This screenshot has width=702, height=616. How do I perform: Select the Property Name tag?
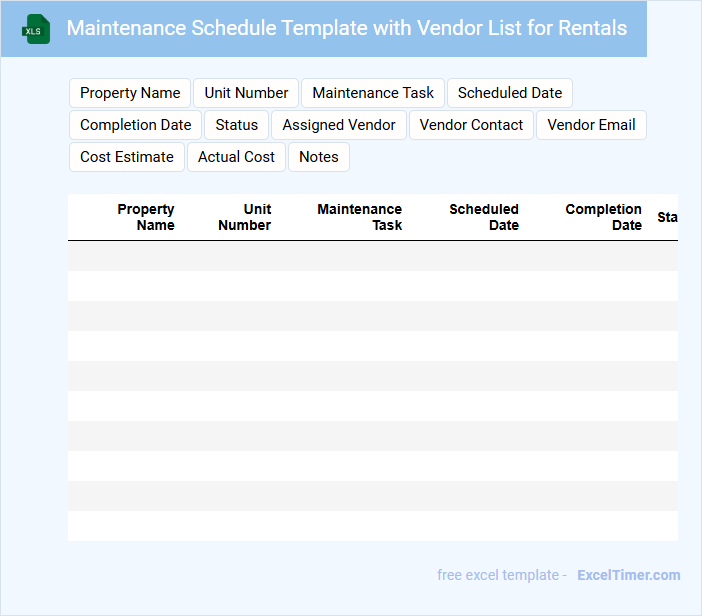point(130,93)
